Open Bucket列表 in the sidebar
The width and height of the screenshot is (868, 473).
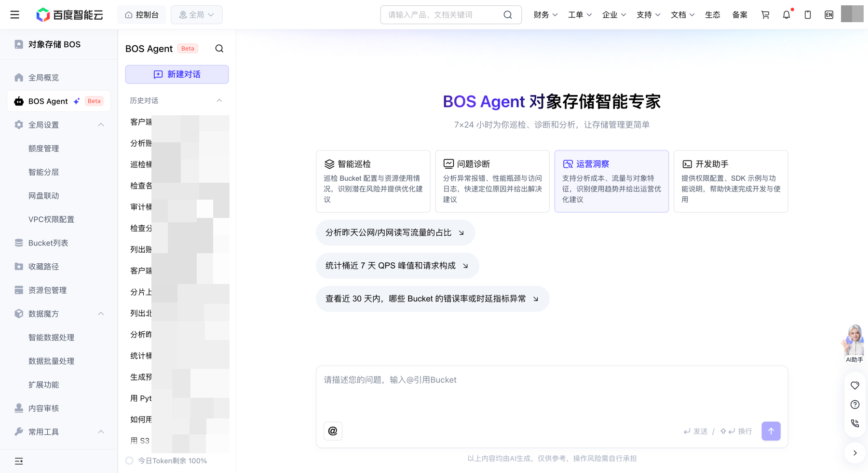[x=58, y=243]
